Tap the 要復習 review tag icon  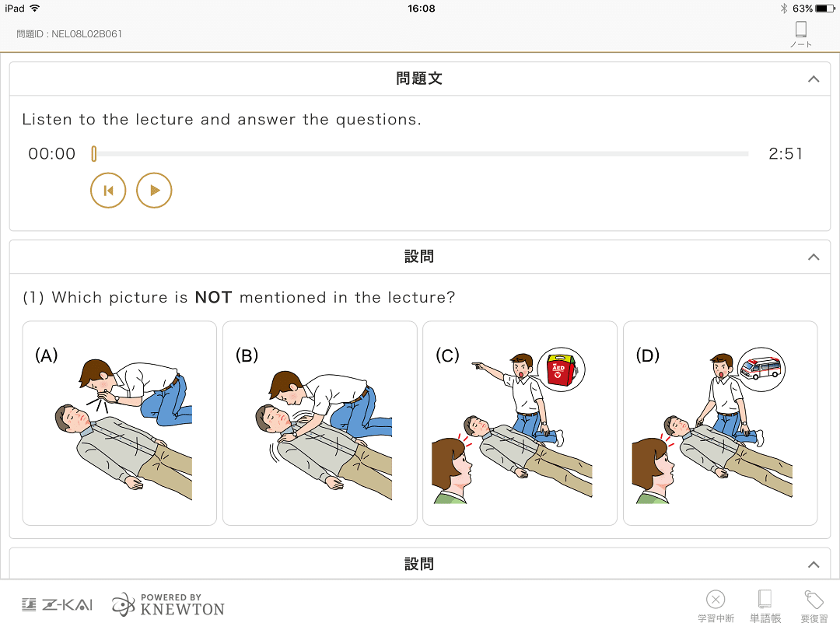tap(814, 606)
